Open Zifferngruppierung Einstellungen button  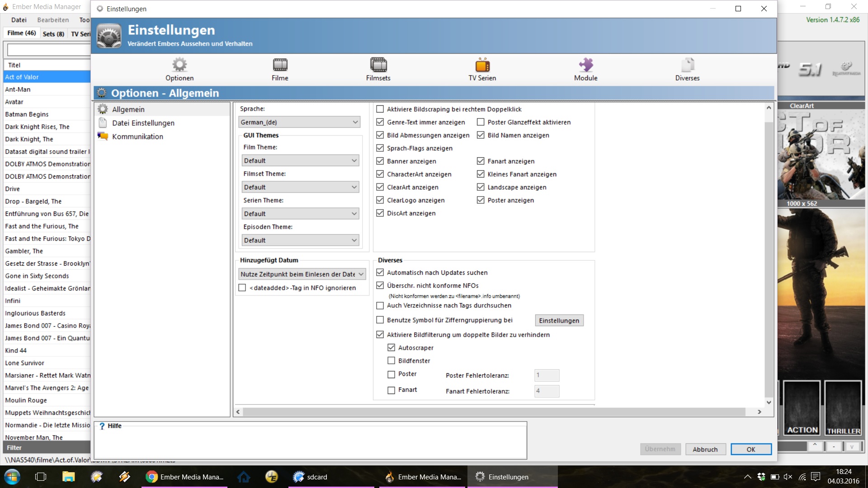pyautogui.click(x=559, y=320)
